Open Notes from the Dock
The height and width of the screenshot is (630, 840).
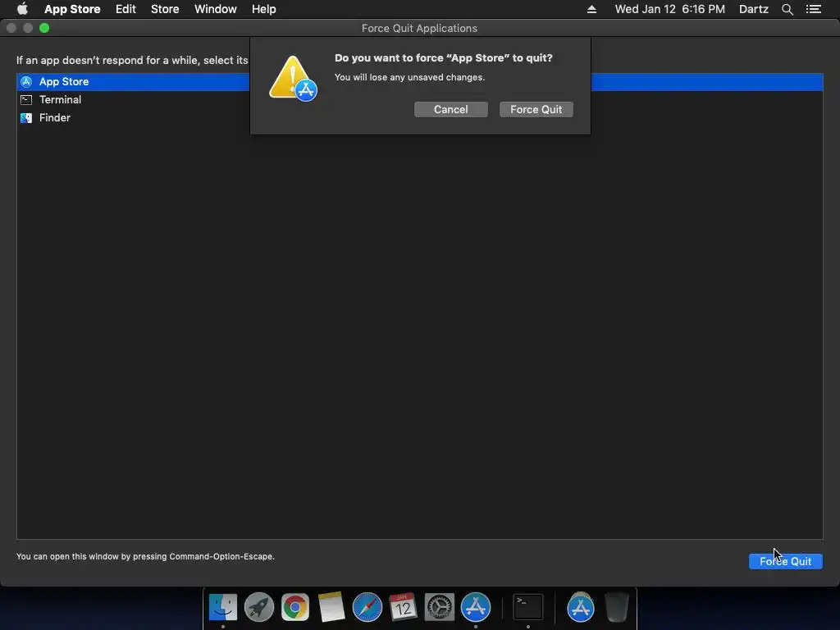point(331,607)
